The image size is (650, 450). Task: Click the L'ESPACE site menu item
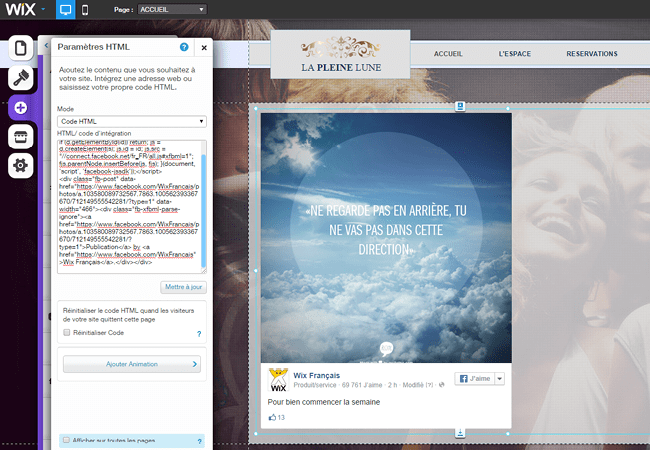[514, 54]
